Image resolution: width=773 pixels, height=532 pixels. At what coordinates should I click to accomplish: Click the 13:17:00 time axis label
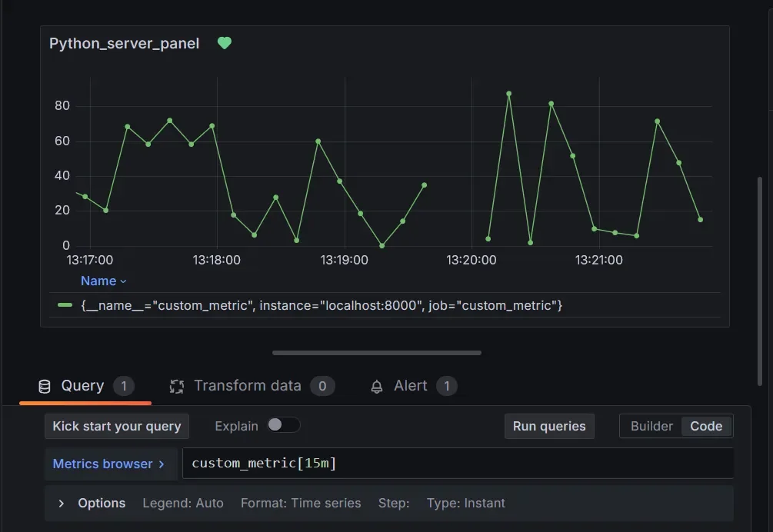(x=90, y=260)
